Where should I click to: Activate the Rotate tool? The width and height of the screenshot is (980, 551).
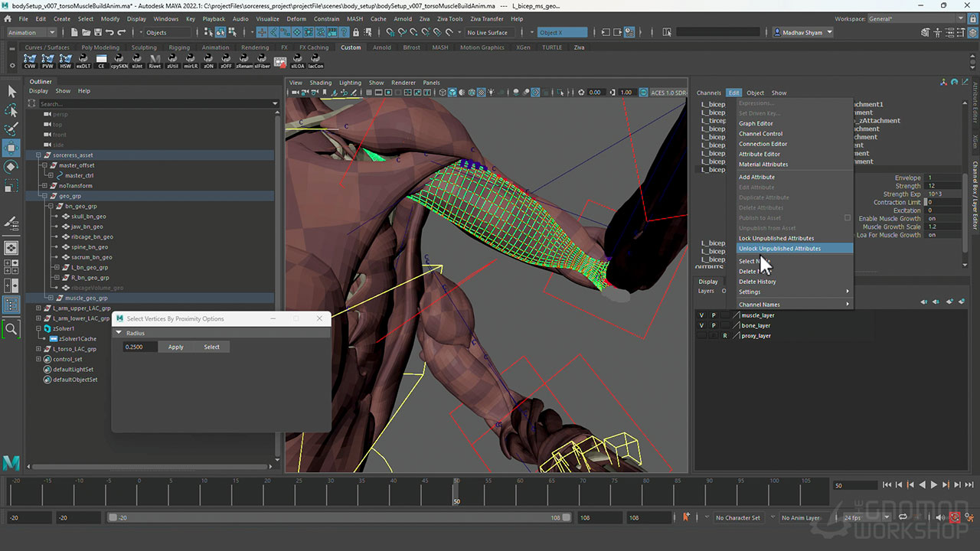point(11,167)
